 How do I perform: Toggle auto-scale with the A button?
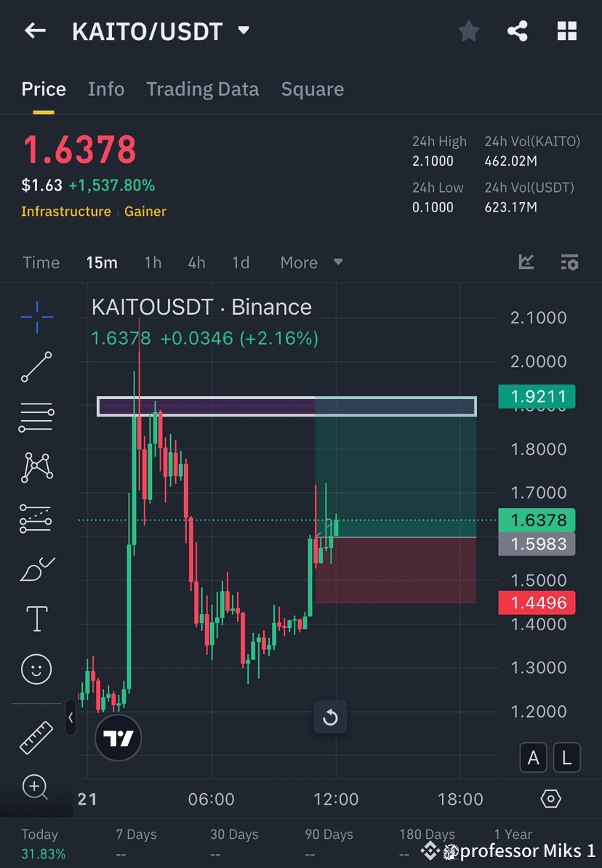[x=534, y=758]
